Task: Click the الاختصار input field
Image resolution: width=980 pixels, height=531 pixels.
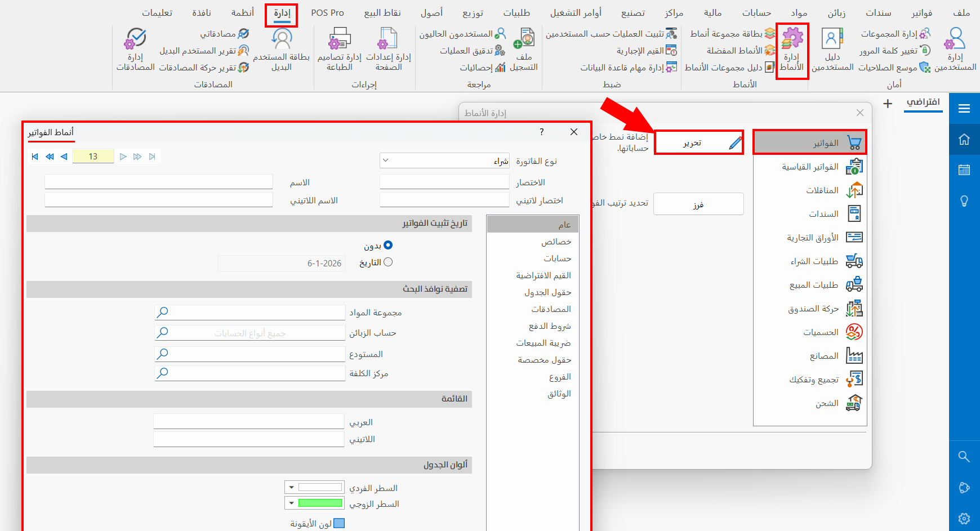Action: click(444, 181)
